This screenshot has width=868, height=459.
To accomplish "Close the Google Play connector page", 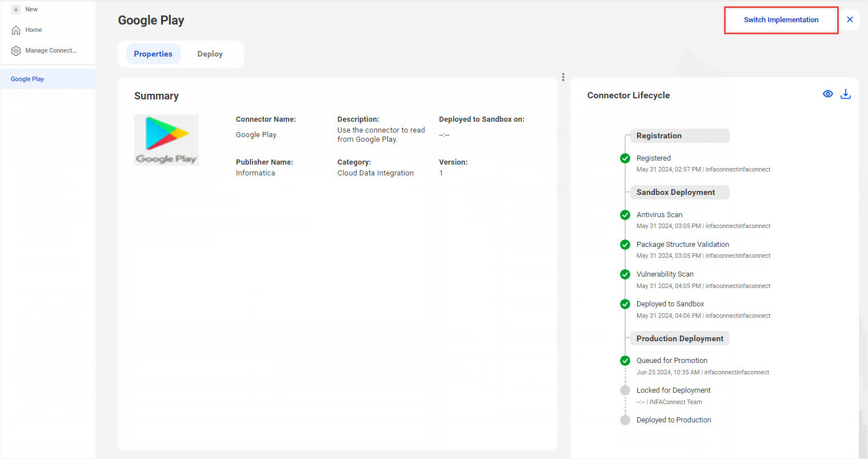I will point(850,20).
